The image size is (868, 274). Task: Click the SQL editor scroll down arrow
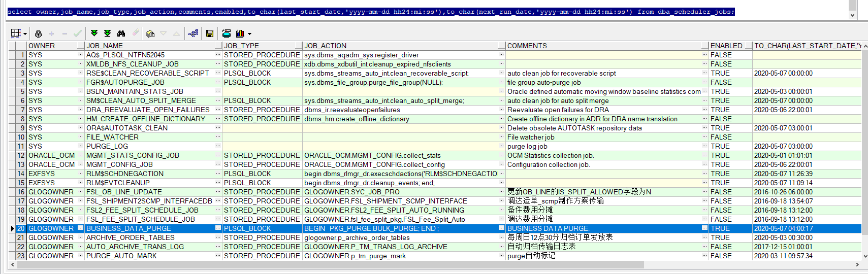852,15
